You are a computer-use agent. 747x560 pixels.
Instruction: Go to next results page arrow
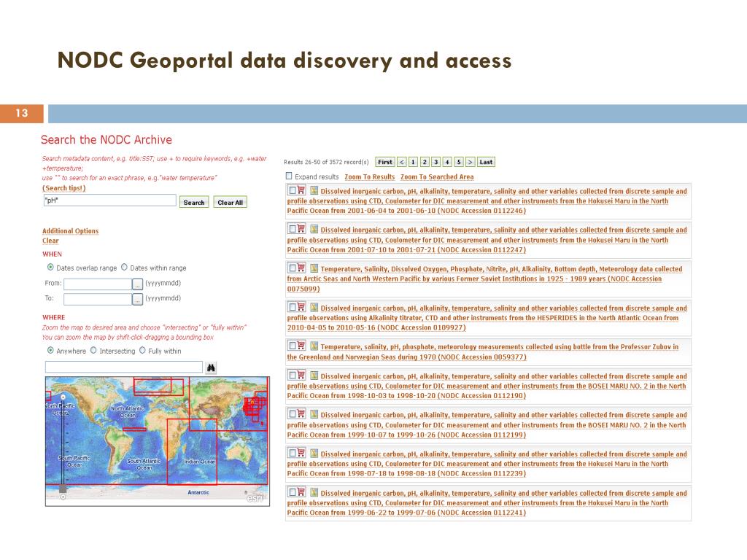coord(471,162)
